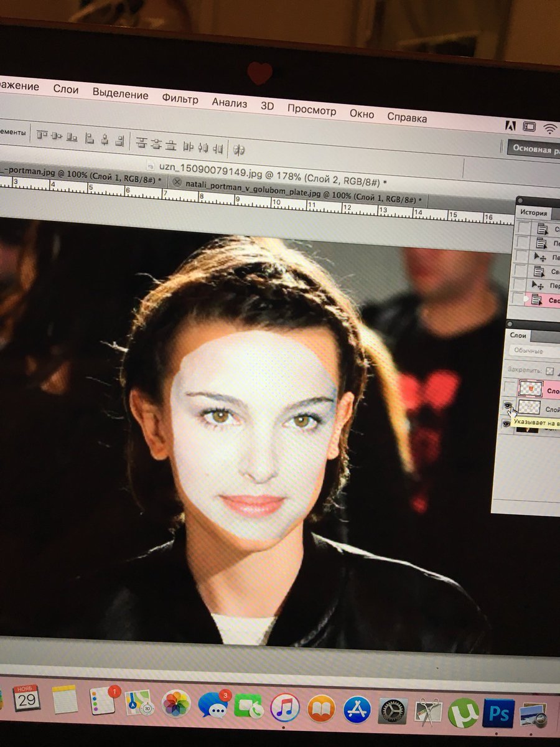Click the Distribute bottom edges icon

click(x=171, y=146)
